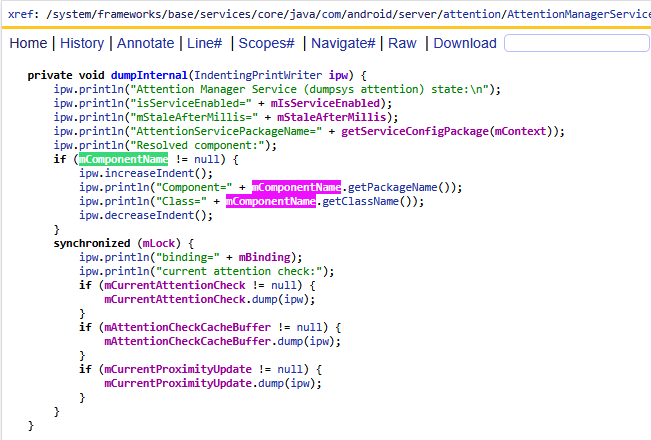Image resolution: width=651 pixels, height=440 pixels.
Task: Open the Navigate# link
Action: pos(343,43)
